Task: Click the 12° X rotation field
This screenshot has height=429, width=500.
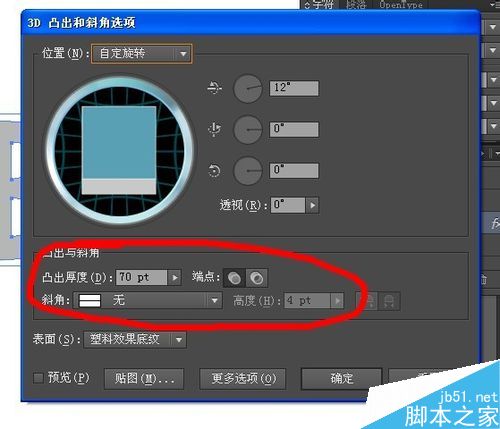Action: [294, 88]
